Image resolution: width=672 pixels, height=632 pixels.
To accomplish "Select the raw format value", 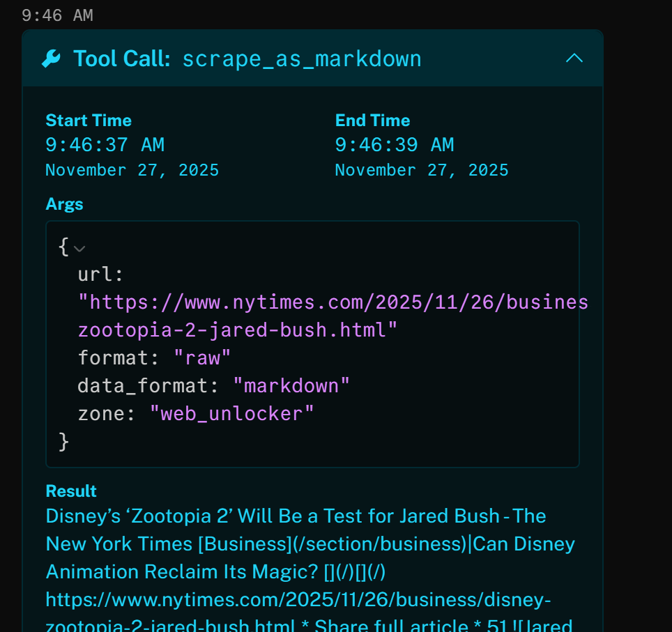I will point(203,357).
